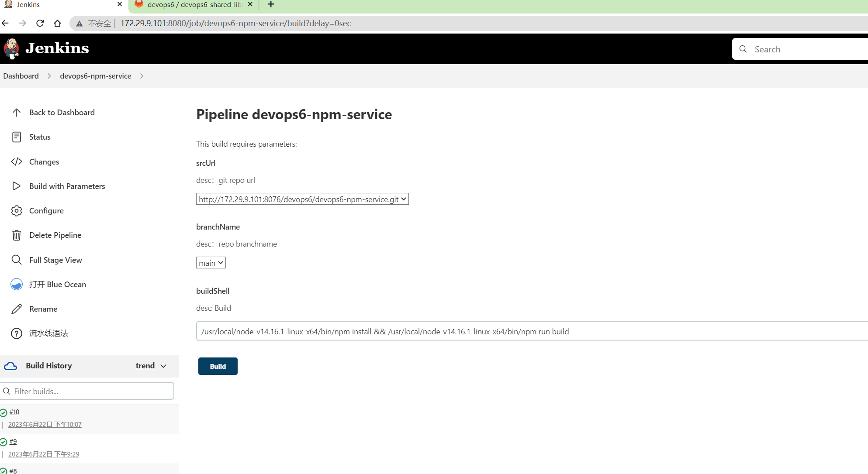Screen dimensions: 868x474
Task: Click the Filter builds input field
Action: point(87,391)
